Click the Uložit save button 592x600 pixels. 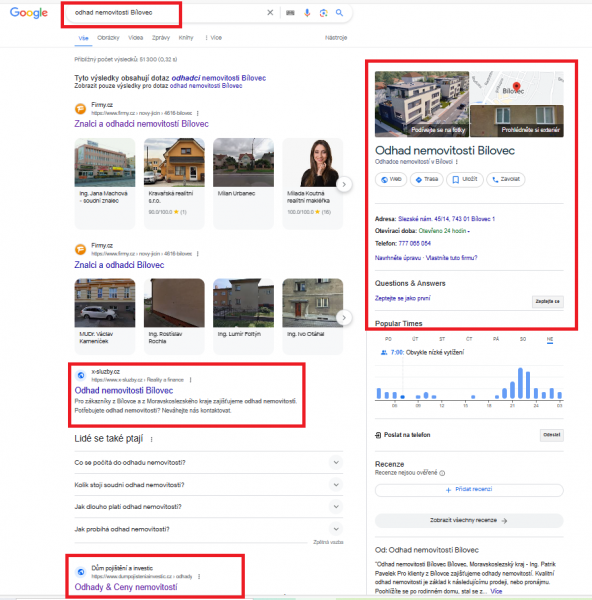pyautogui.click(x=465, y=179)
